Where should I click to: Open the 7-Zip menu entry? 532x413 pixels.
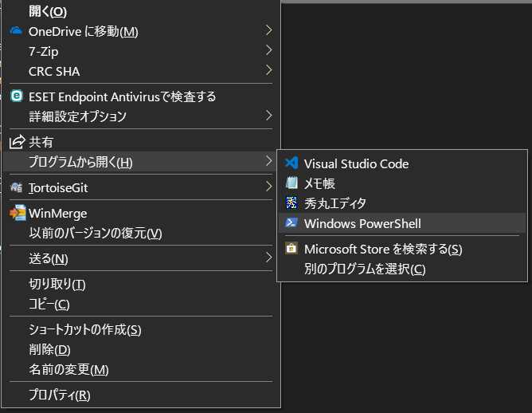point(141,51)
